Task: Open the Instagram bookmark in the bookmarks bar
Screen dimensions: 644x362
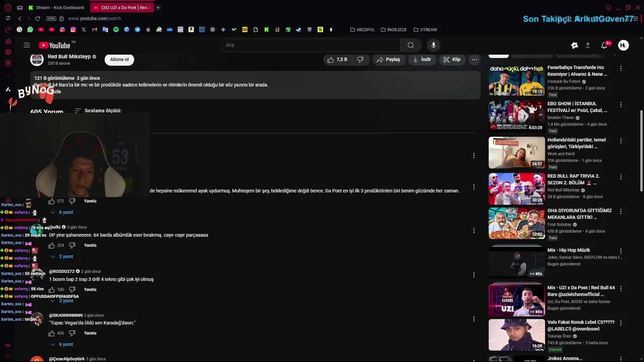Action: [x=73, y=30]
